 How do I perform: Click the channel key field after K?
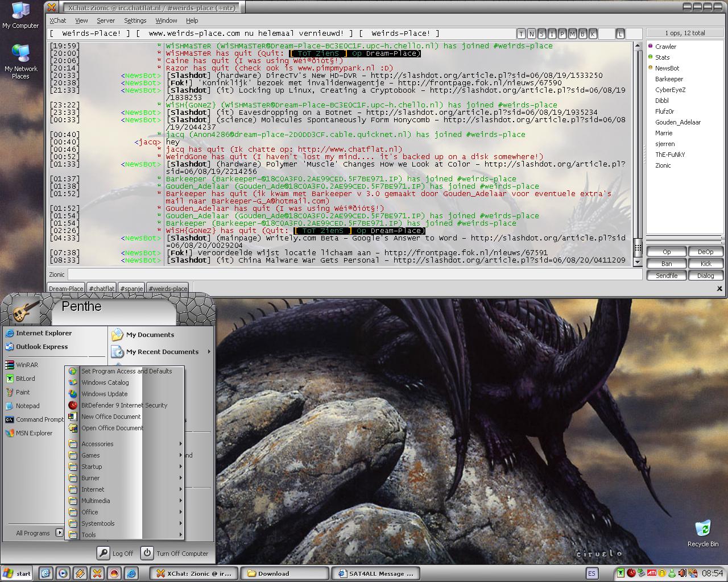tap(606, 34)
